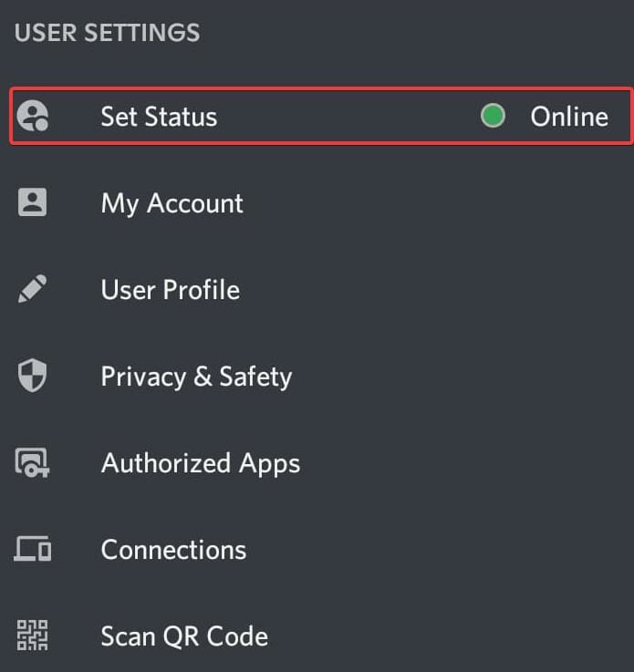This screenshot has height=672, width=634.
Task: Click the green Online status dot
Action: coord(493,116)
